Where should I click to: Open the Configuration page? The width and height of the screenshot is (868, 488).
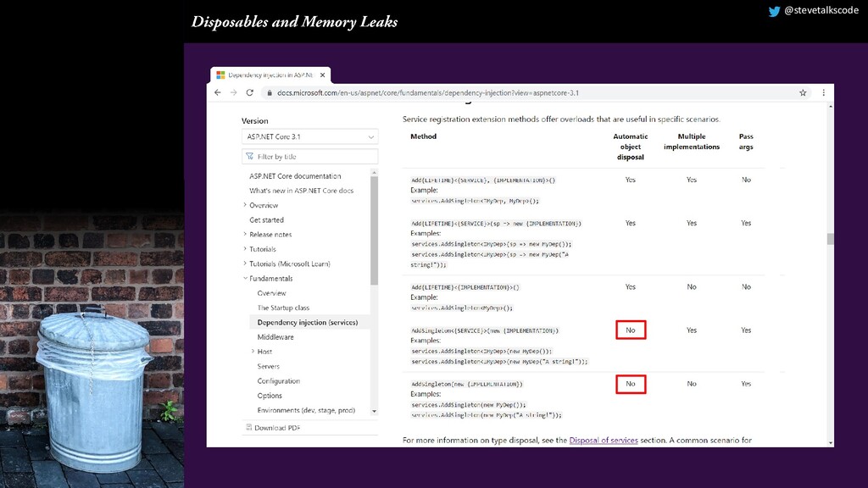point(278,380)
